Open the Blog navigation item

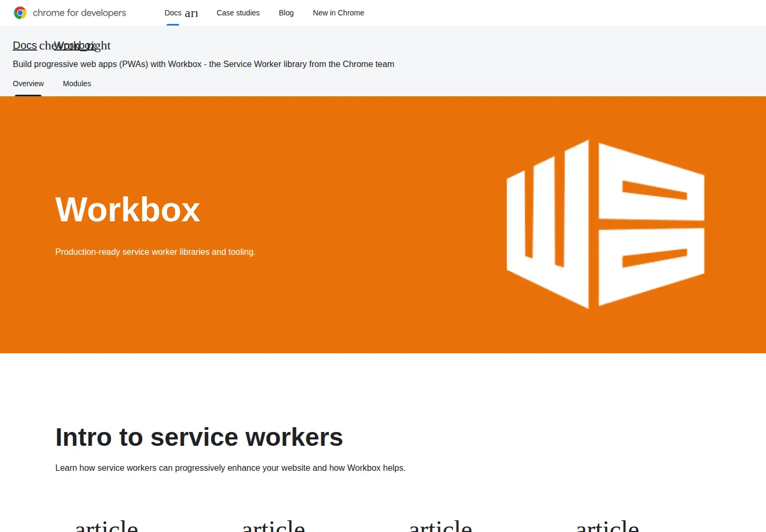click(x=286, y=13)
